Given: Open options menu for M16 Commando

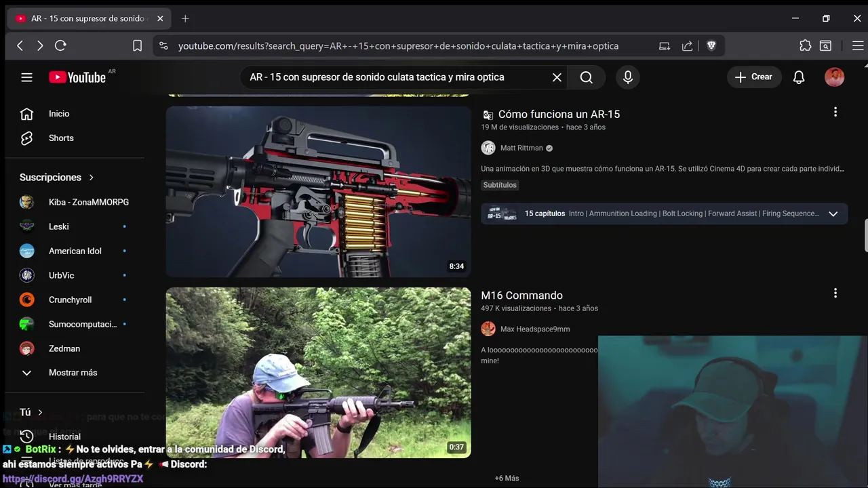Looking at the screenshot, I should [835, 293].
